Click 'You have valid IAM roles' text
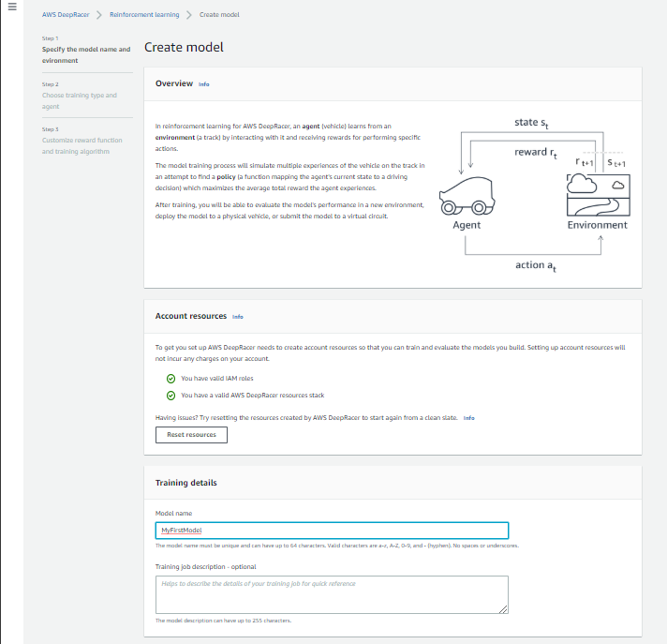 [x=217, y=379]
